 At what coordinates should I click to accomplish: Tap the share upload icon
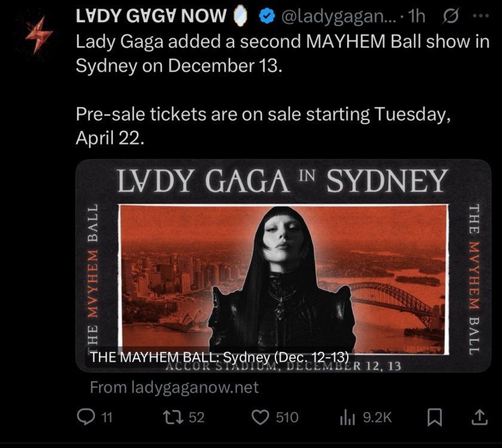479,418
